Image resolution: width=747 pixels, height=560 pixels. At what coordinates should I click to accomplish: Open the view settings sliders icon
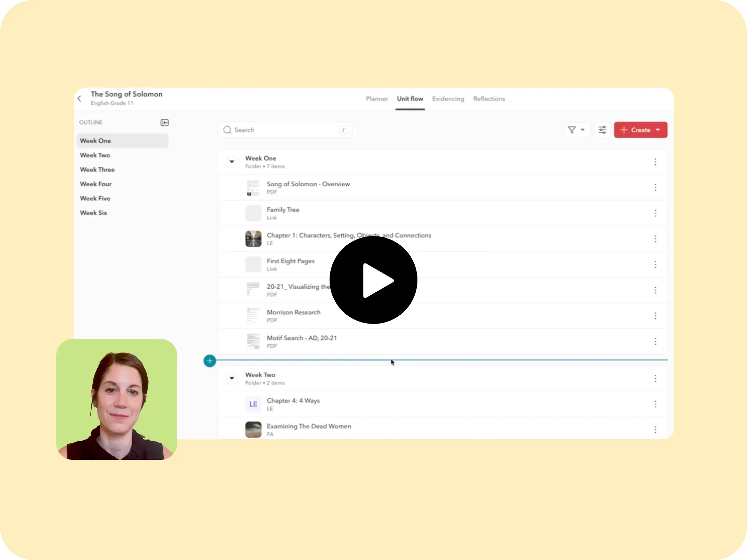[x=602, y=130]
